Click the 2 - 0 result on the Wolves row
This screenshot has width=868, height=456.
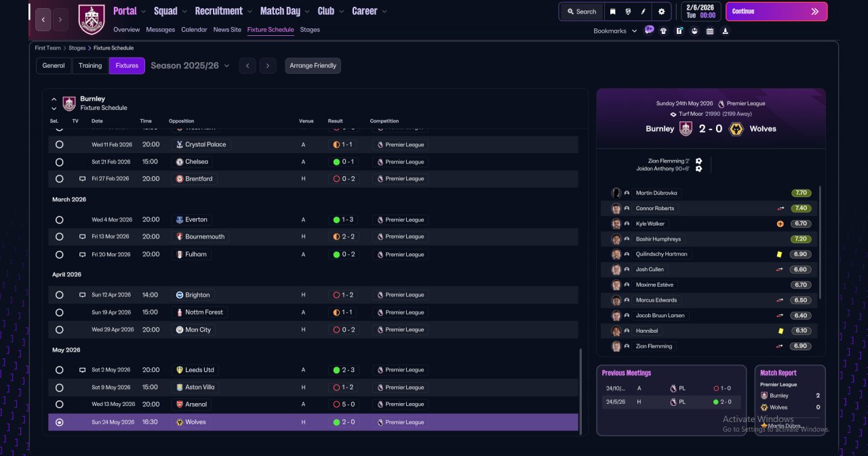344,422
